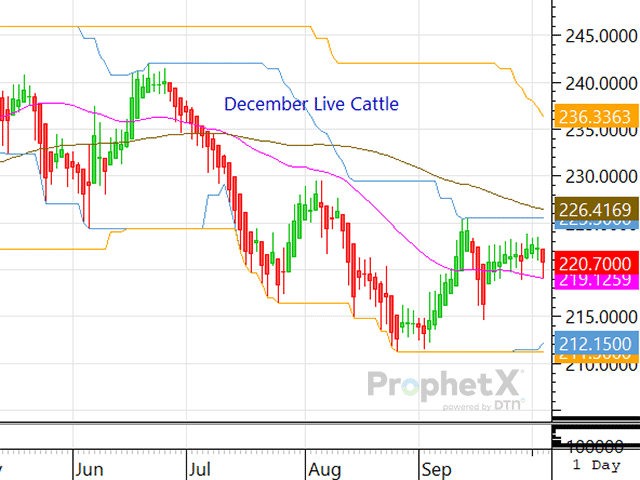Select the blue 212.1500 price label

(x=597, y=344)
